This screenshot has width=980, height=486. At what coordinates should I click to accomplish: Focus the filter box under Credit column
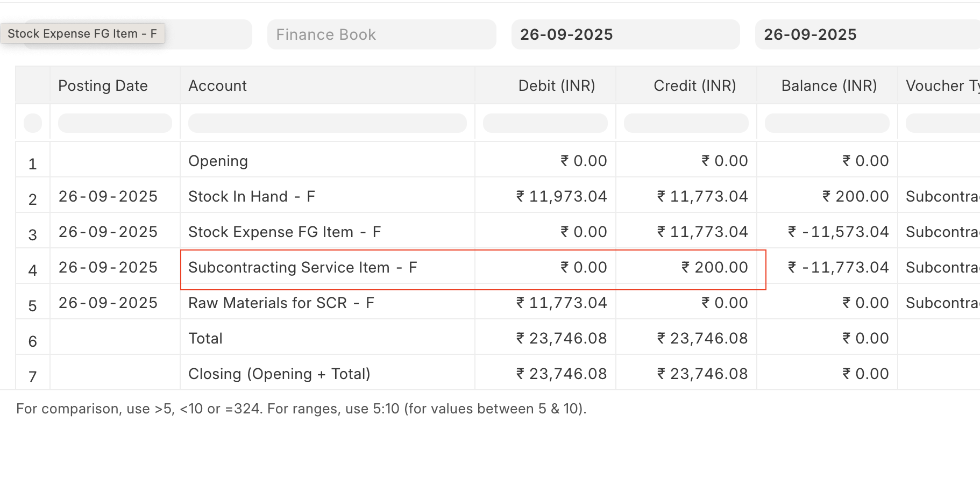tap(686, 123)
